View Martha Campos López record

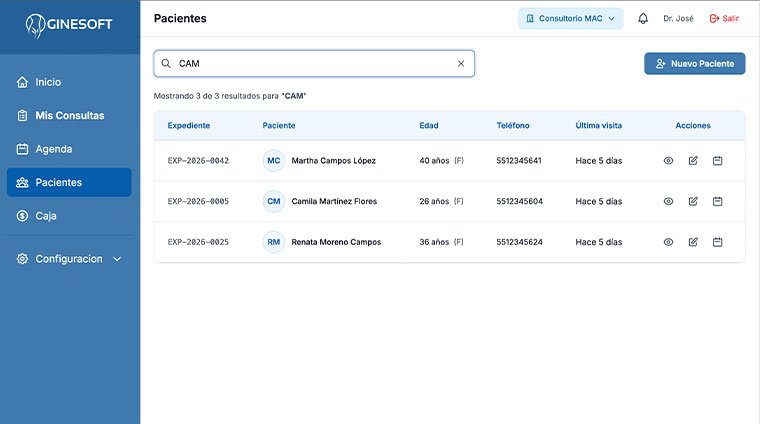[x=668, y=161]
